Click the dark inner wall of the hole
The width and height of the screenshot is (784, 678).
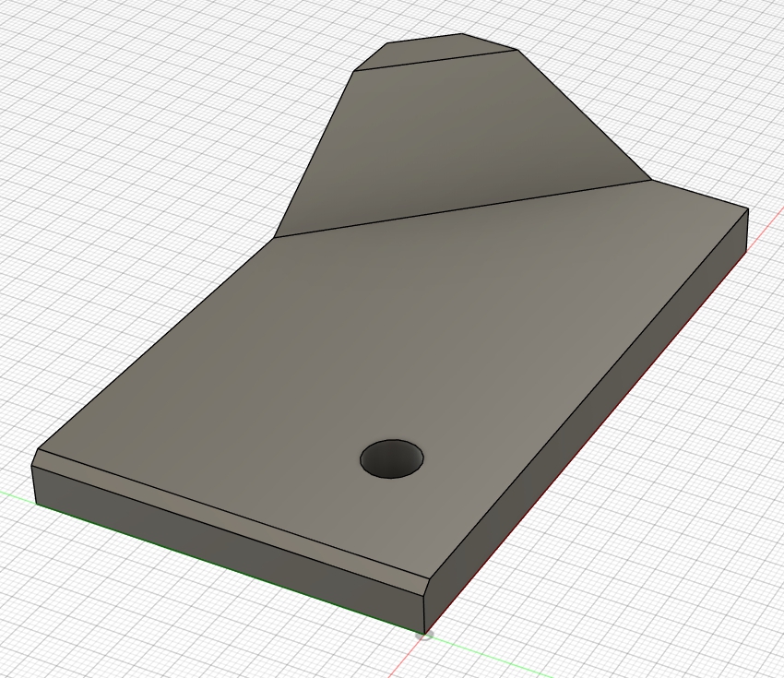click(391, 451)
